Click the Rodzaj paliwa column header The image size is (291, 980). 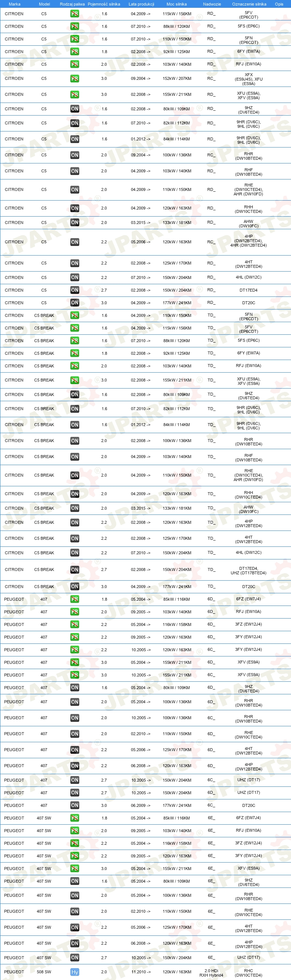coord(72,4)
